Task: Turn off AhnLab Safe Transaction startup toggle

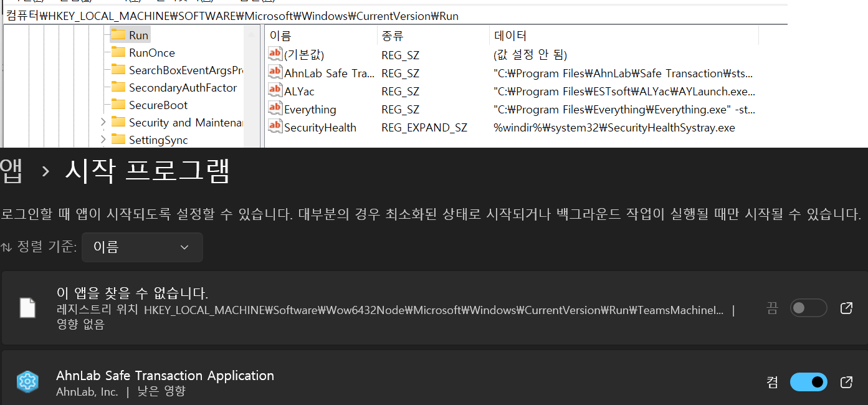Action: click(x=808, y=382)
